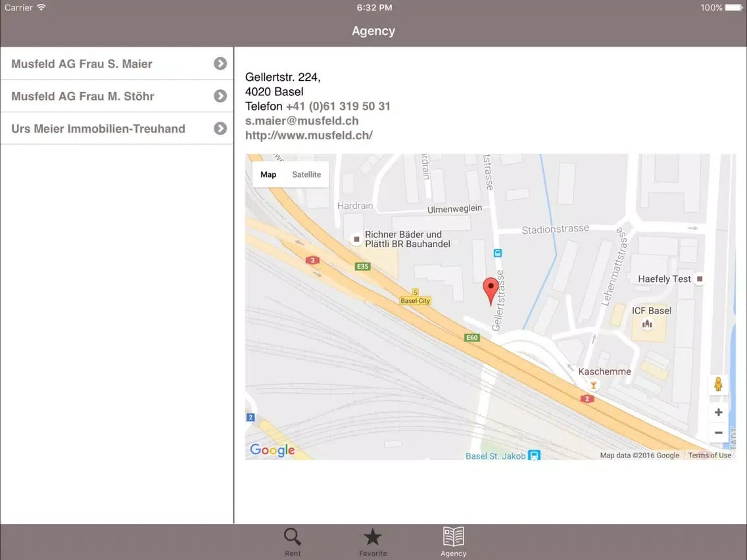Call phone number +41 (0)61 319 50 31
Image resolution: width=747 pixels, height=560 pixels.
(338, 106)
